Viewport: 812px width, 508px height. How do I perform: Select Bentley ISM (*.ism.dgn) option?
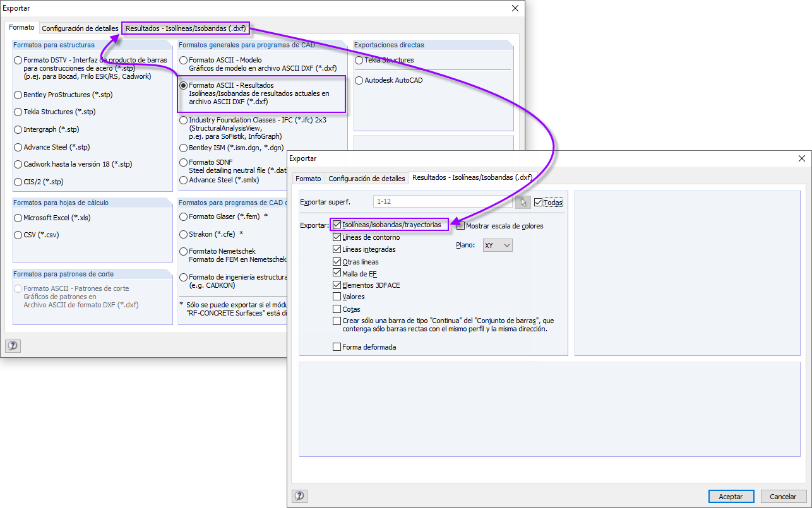click(183, 148)
